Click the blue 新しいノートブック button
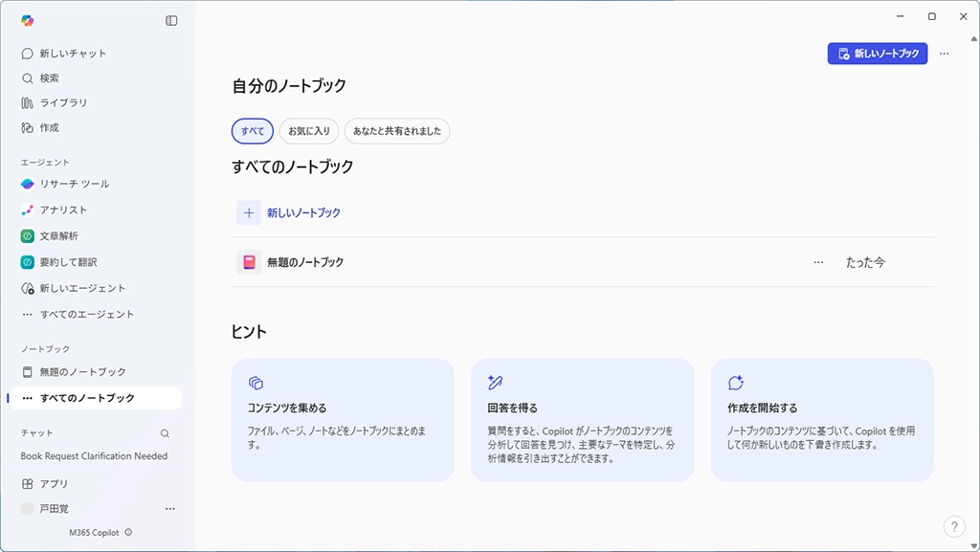This screenshot has height=552, width=980. point(877,54)
